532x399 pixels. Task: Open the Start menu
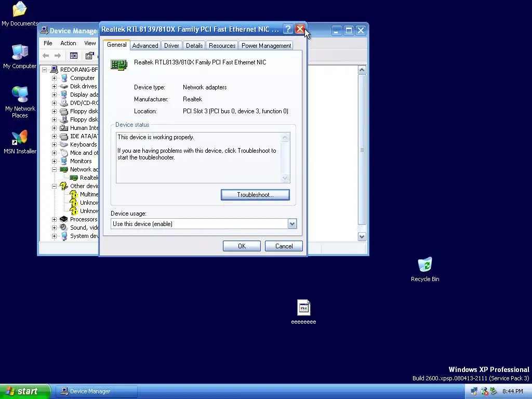point(24,391)
